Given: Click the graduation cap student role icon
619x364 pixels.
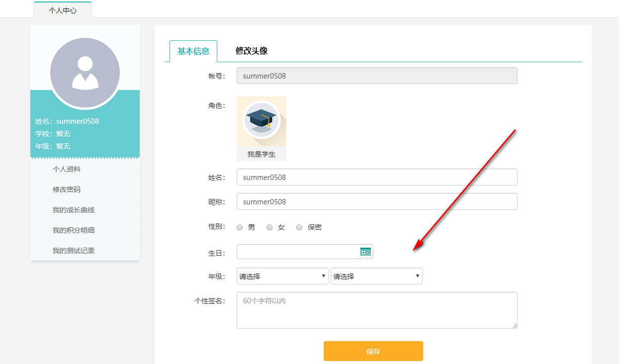Looking at the screenshot, I should (262, 120).
